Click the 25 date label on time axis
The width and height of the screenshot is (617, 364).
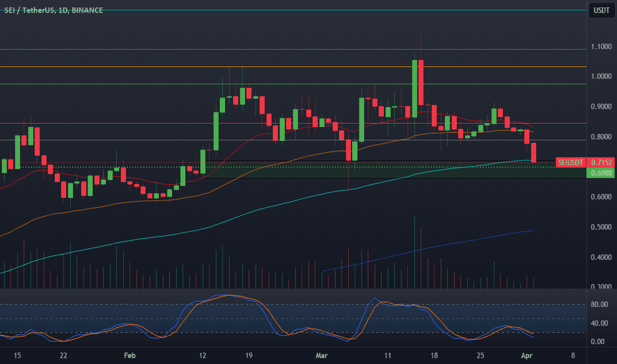click(x=480, y=355)
